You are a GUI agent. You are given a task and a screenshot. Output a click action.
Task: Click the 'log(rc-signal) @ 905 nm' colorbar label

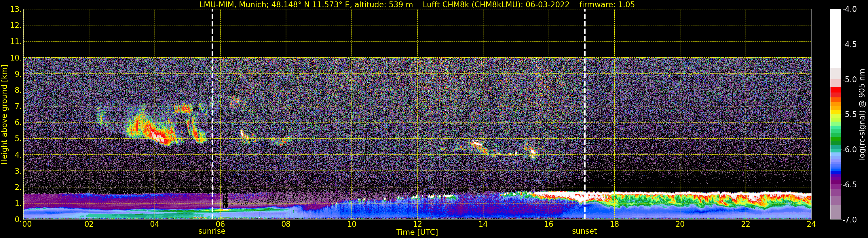tap(862, 114)
